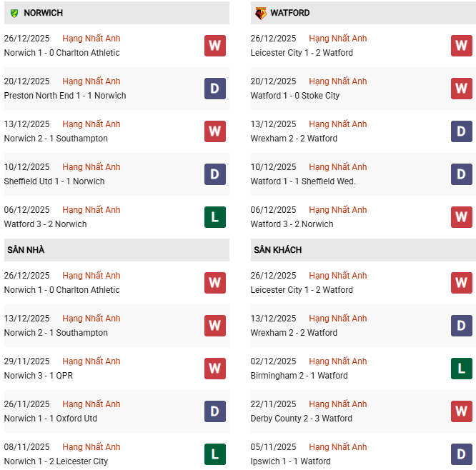Click the WATFORD team name header

point(290,13)
